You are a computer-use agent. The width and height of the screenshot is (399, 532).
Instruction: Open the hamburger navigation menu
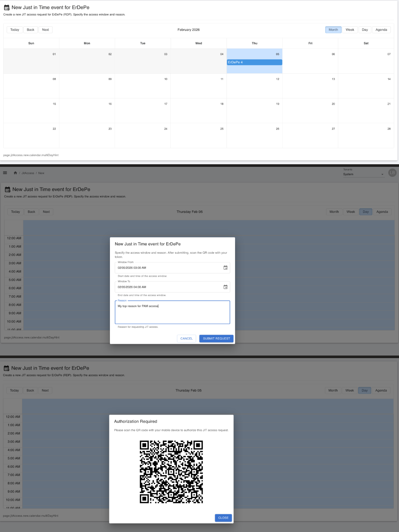point(5,173)
